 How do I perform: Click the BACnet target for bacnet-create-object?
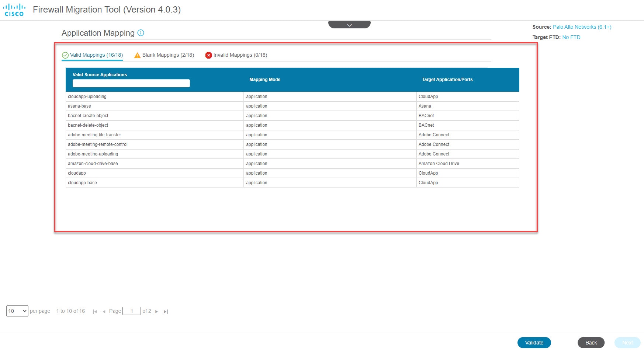pos(468,116)
